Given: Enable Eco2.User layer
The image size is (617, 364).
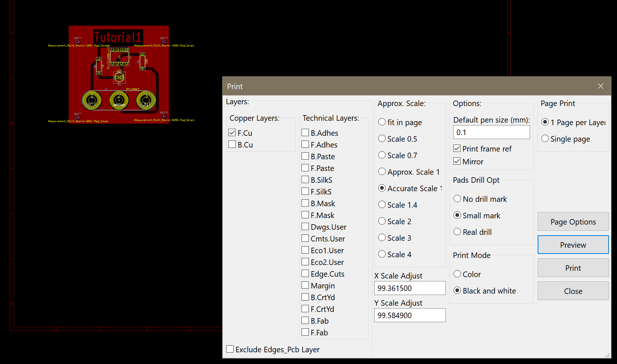Looking at the screenshot, I should click(305, 262).
